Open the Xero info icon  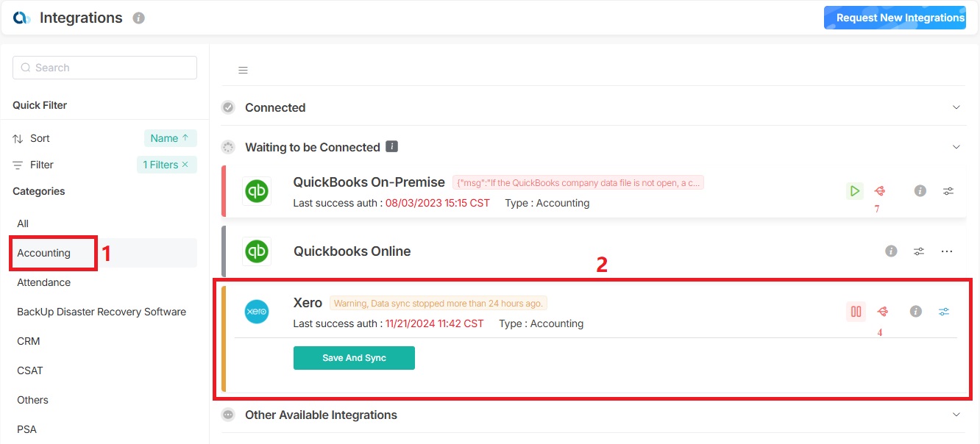pos(915,312)
